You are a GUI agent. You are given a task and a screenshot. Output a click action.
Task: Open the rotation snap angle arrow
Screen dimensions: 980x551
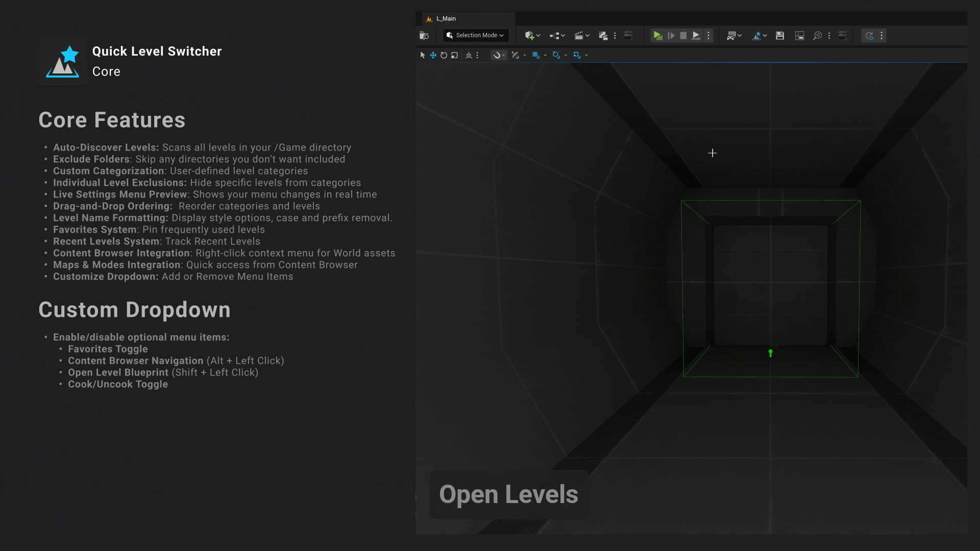point(566,55)
